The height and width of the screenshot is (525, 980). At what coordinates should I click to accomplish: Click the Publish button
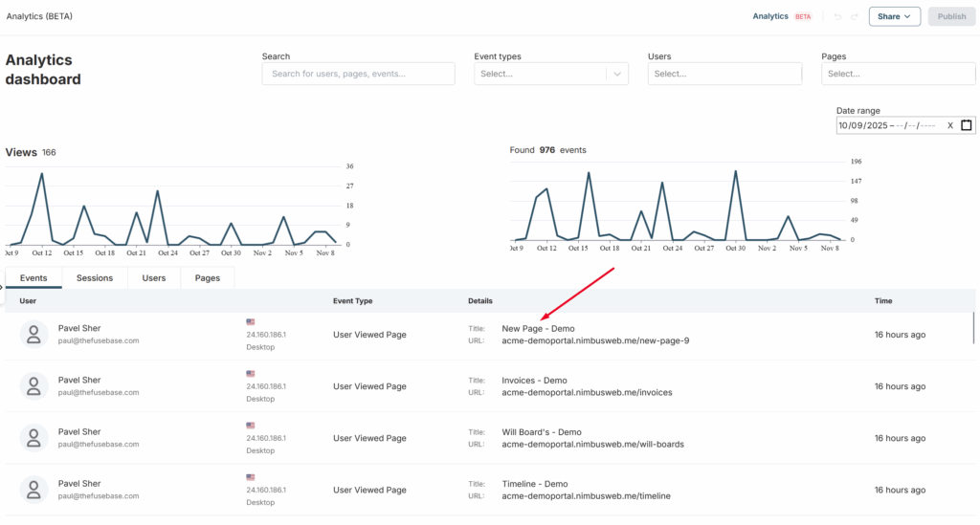(x=951, y=16)
